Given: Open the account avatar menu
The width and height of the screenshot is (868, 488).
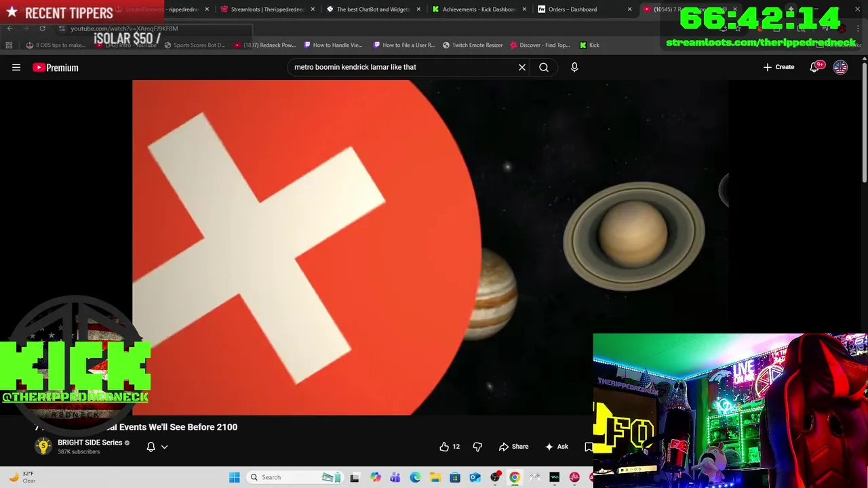Looking at the screenshot, I should [840, 67].
